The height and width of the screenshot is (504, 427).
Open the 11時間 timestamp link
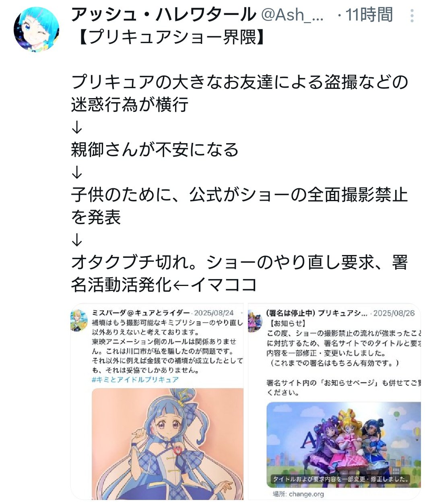(x=369, y=15)
